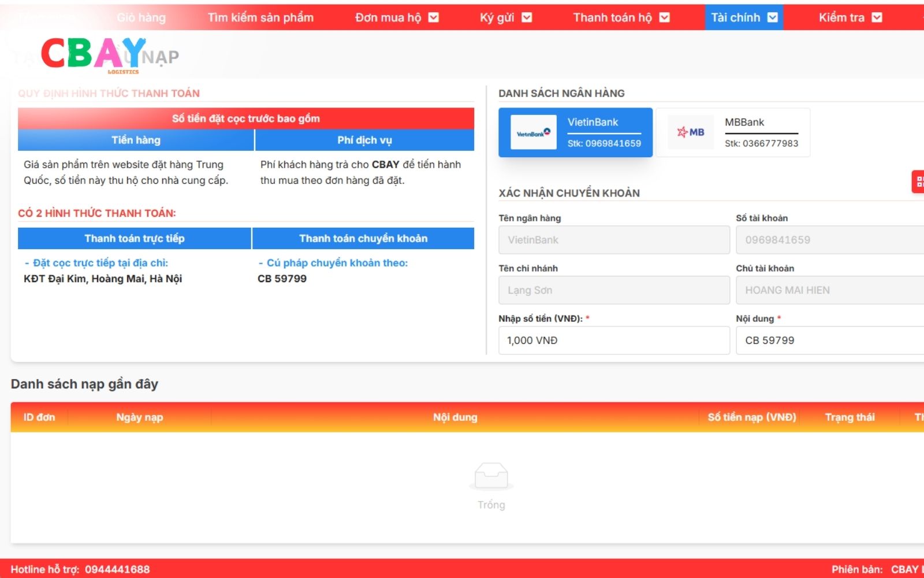Expand the Kiểm tra dropdown arrow
Viewport: 924px width, 578px height.
pos(877,17)
